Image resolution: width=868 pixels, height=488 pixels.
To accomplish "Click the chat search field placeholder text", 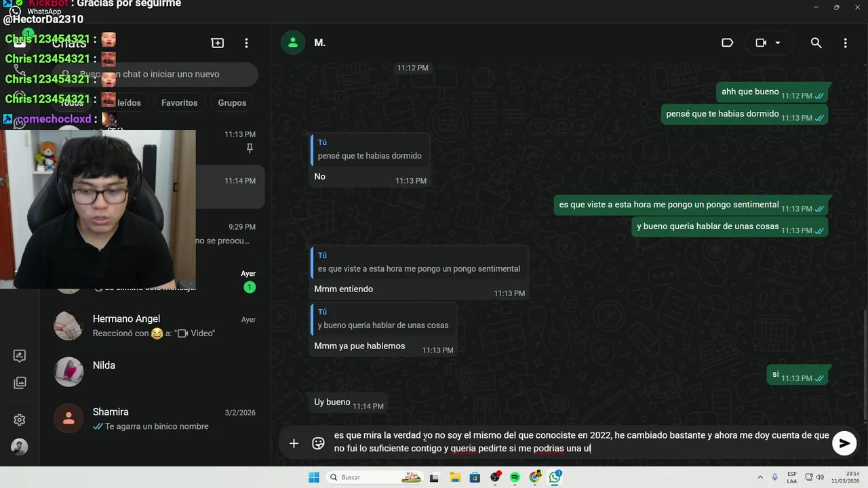I will [x=149, y=74].
